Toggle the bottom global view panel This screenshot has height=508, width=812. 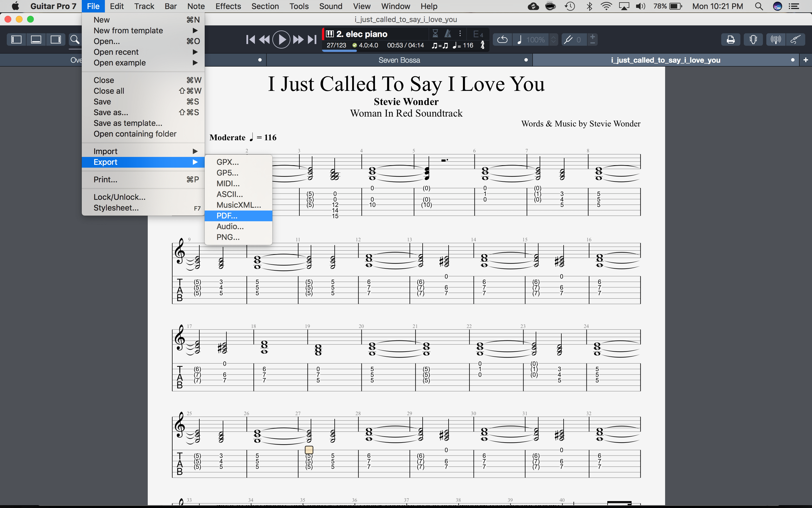coord(36,40)
